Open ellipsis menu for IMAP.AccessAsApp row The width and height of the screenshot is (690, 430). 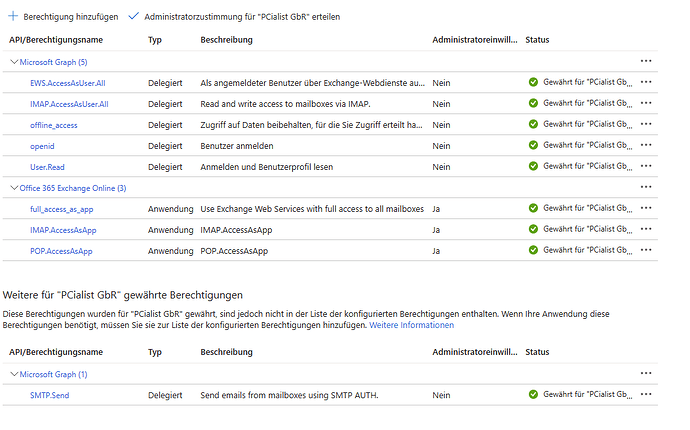646,229
